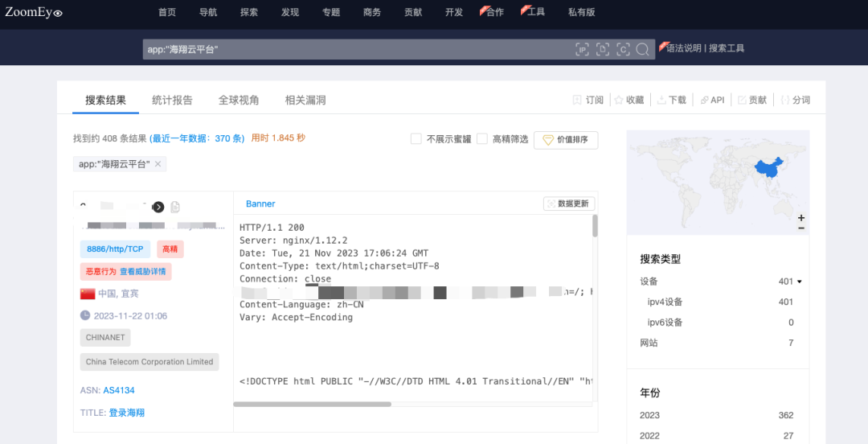Open the 搜索工具 link
Screen dimensions: 868x444
(727, 48)
